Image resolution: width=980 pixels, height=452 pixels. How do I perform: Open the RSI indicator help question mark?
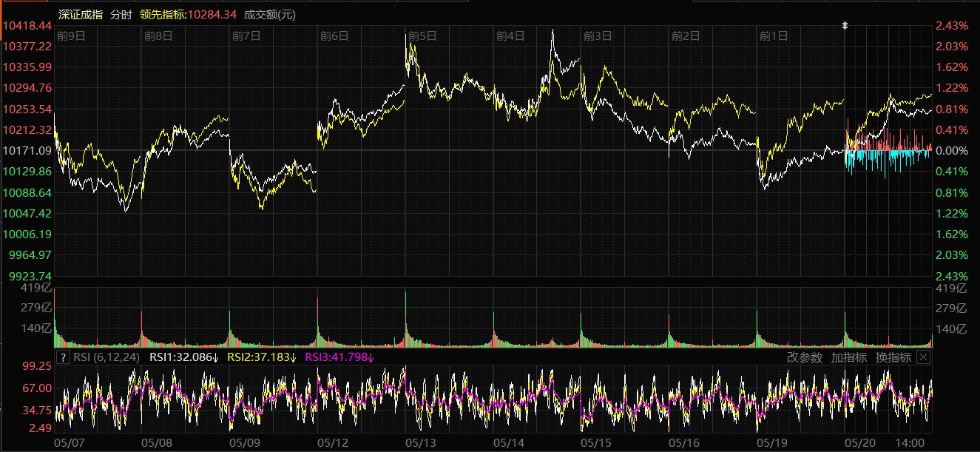[x=63, y=357]
